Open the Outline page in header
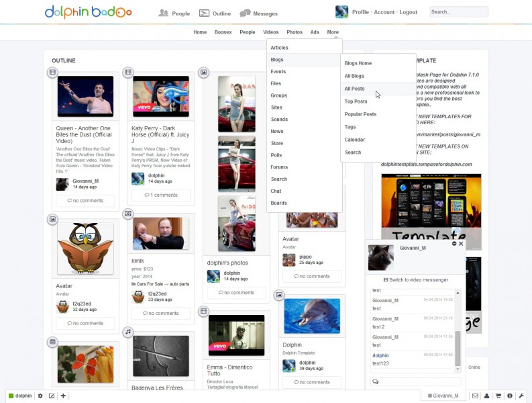532x403 pixels. pos(215,13)
